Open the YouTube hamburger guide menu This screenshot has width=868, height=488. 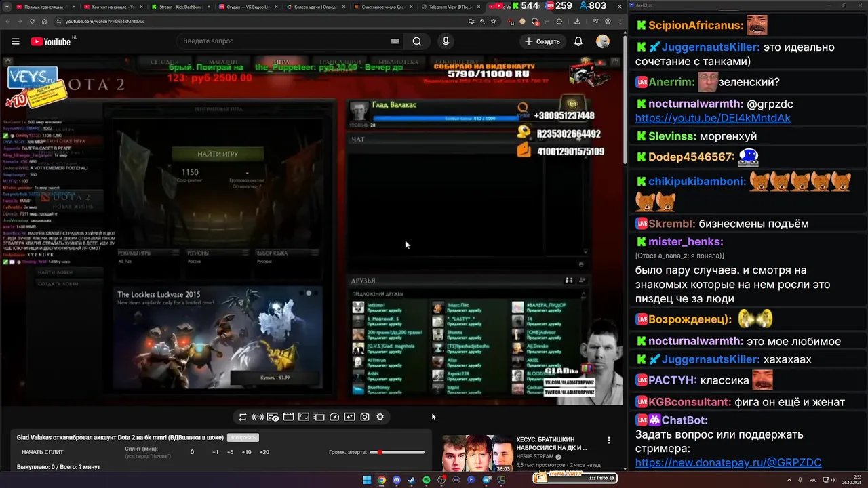click(x=15, y=41)
